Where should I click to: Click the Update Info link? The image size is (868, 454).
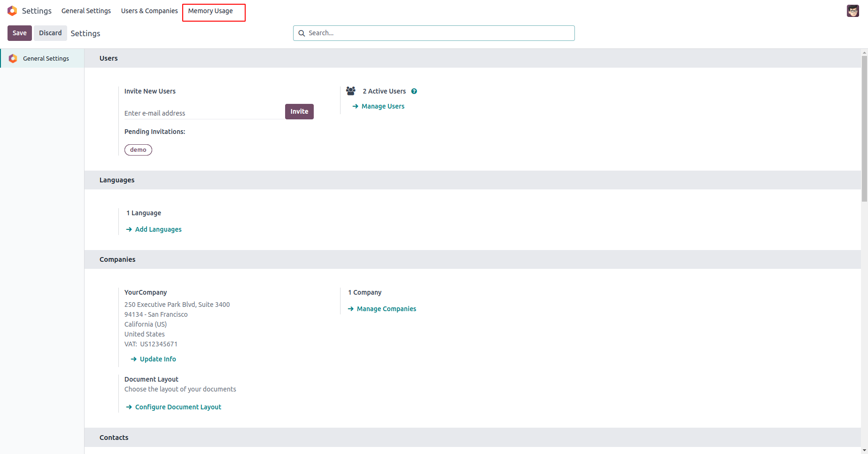tap(158, 359)
